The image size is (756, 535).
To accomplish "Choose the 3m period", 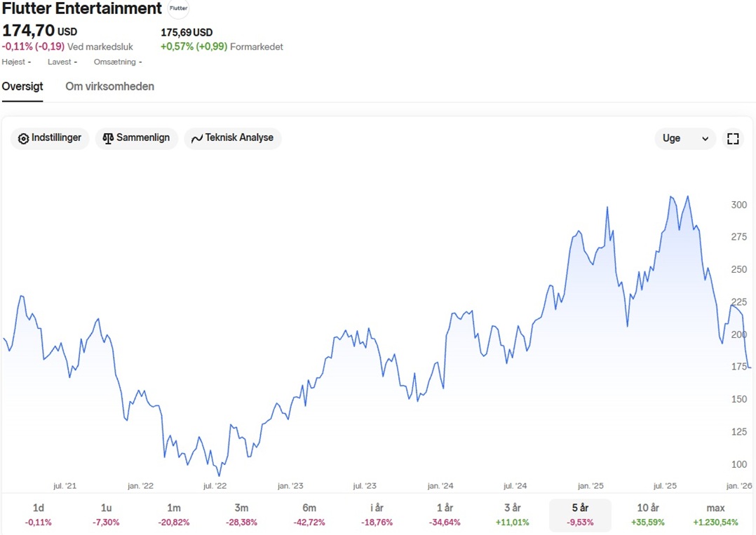I will point(241,515).
